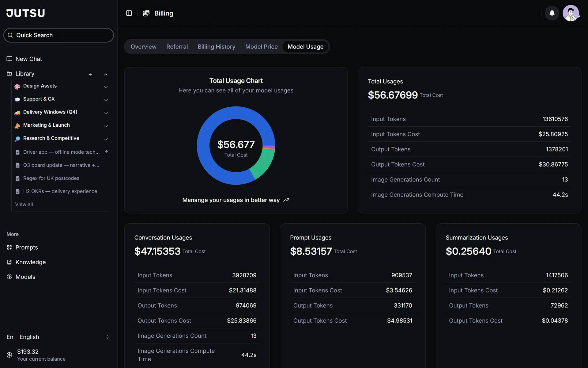The height and width of the screenshot is (368, 588).
Task: Click the green segment of usage donut chart
Action: (x=264, y=163)
